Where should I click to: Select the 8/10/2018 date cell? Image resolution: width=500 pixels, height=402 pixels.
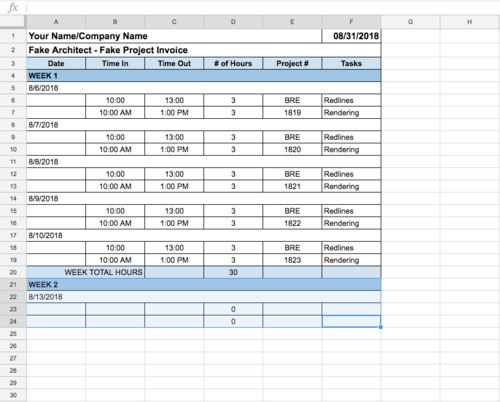point(204,235)
